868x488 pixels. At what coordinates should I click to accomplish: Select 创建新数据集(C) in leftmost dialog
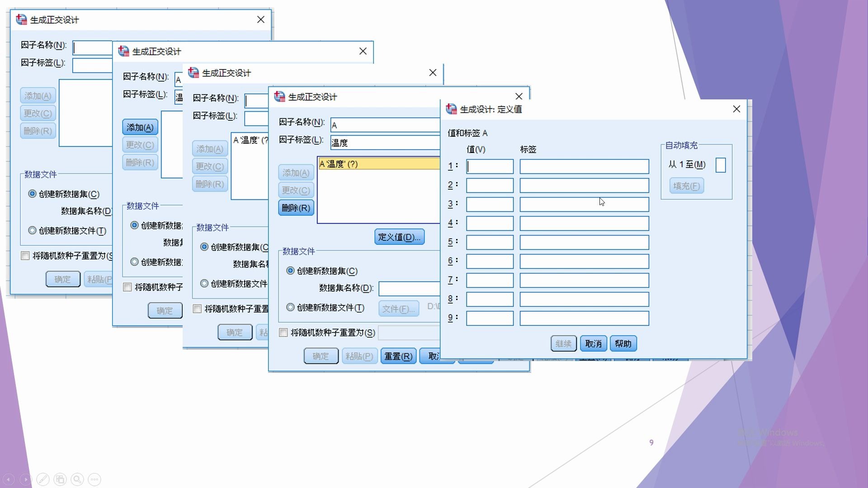pos(32,194)
